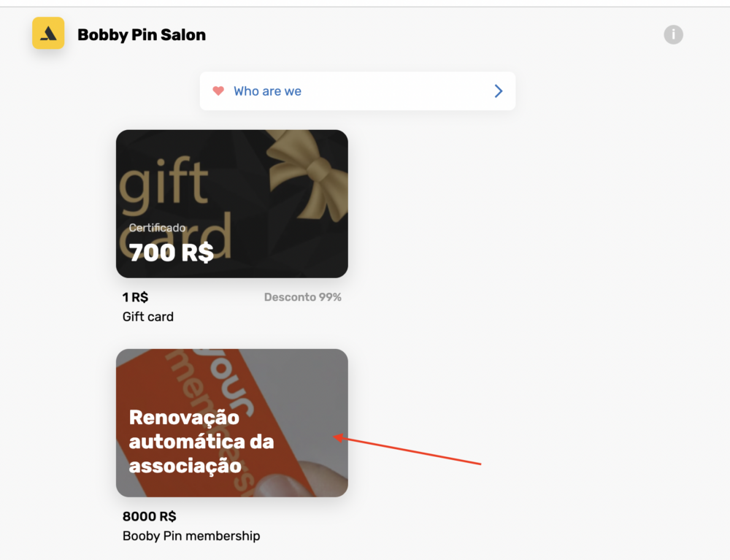The image size is (730, 560).
Task: Select the "8000 R$" membership price
Action: click(150, 516)
